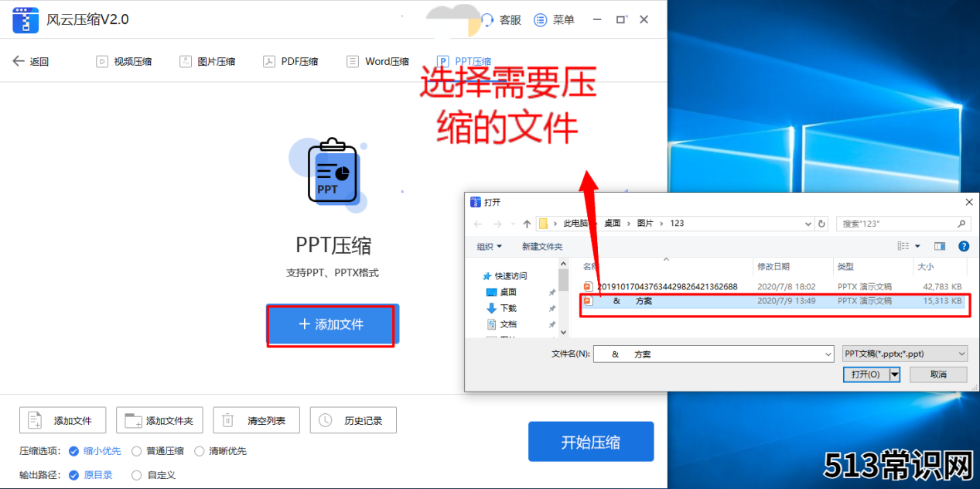Viewport: 980px width, 489px height.
Task: Open the PPT文稿 file type dropdown
Action: [x=905, y=354]
